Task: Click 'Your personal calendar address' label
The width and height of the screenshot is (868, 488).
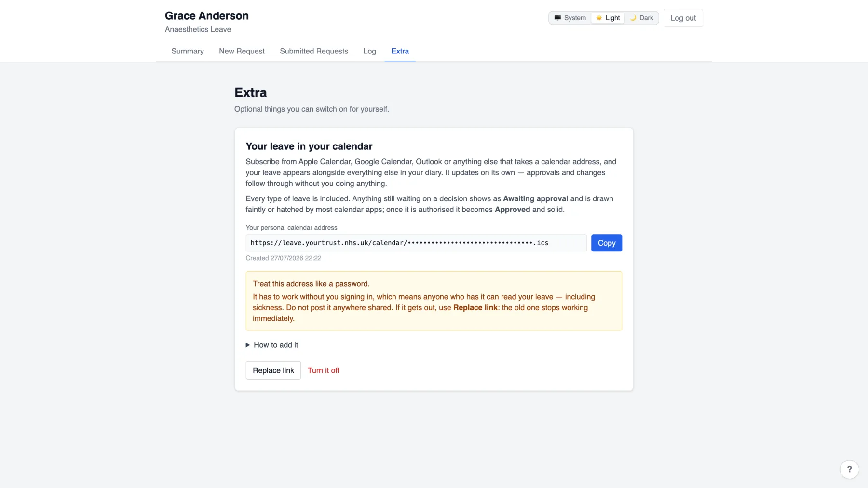Action: pos(291,228)
